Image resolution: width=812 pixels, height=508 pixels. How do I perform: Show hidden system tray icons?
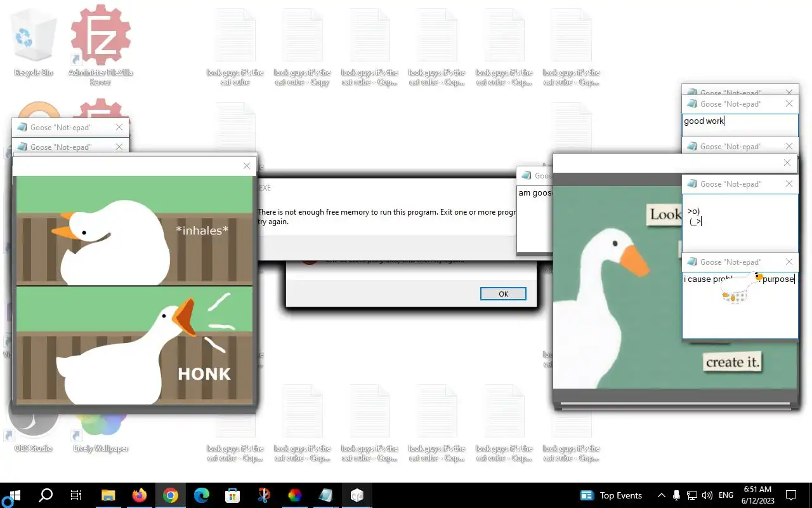click(662, 495)
